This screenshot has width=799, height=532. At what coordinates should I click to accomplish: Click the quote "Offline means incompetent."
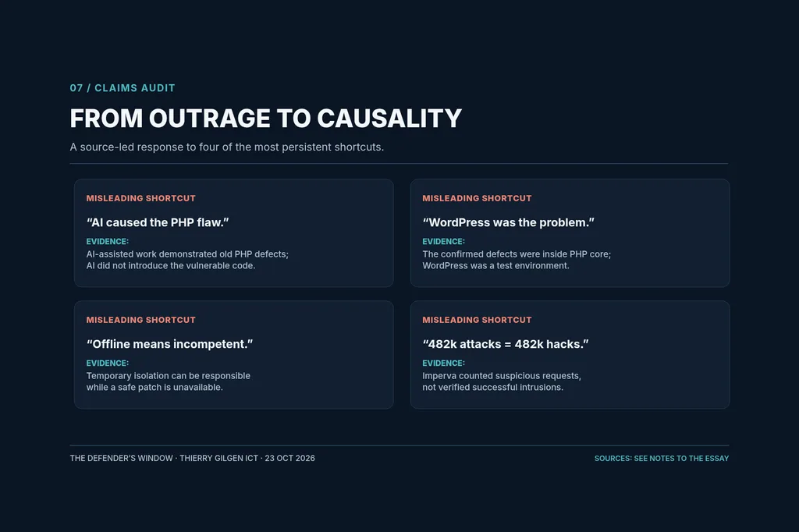(169, 344)
